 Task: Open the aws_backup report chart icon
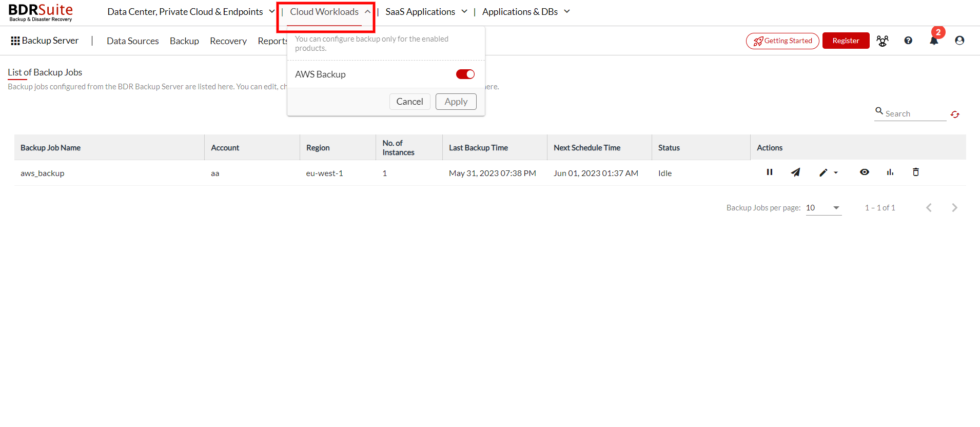click(x=890, y=172)
